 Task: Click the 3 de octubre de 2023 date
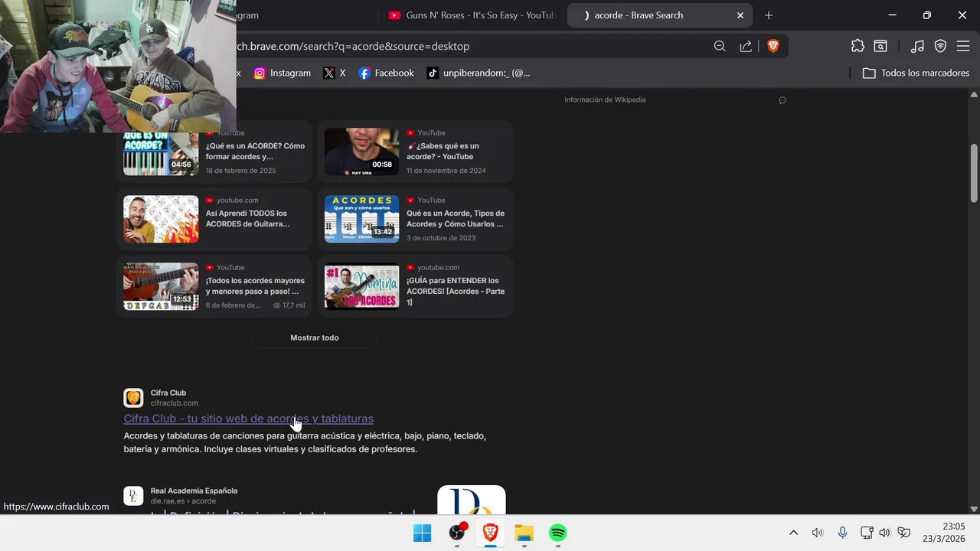441,238
